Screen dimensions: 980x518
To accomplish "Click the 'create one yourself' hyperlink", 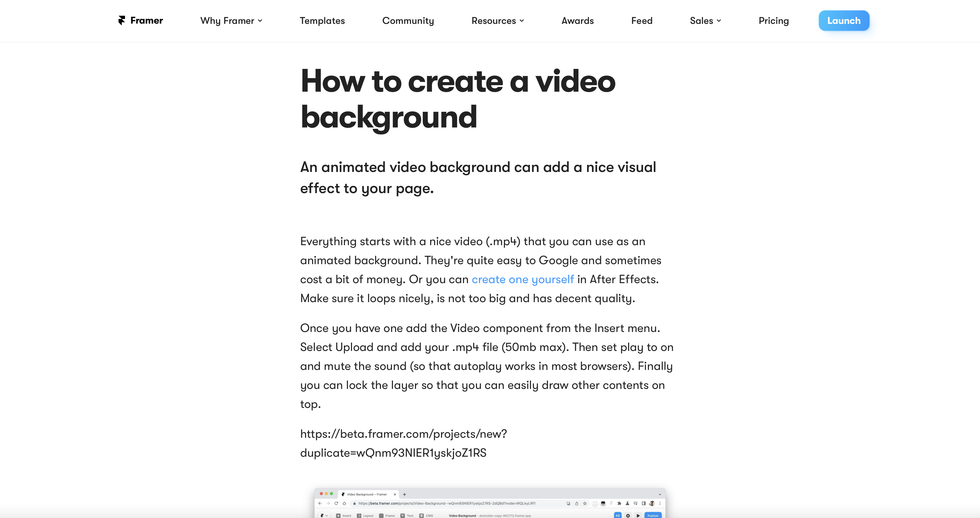I will coord(523,279).
